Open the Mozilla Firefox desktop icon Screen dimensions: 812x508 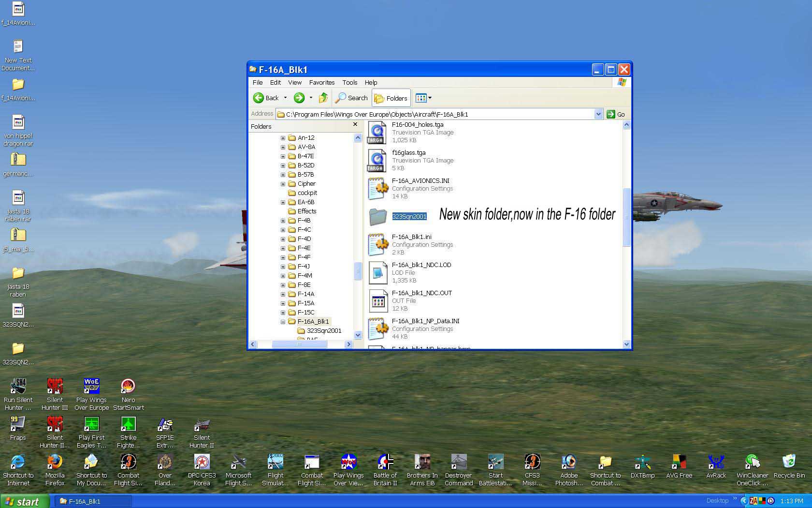[55, 470]
